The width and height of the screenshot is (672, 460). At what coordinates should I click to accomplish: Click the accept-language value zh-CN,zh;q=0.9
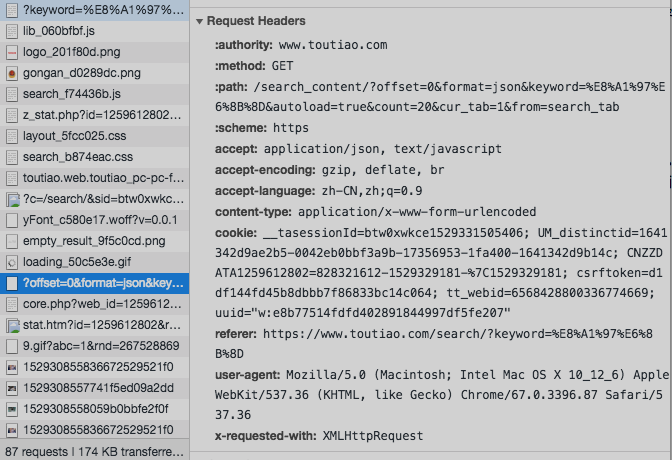tap(372, 191)
